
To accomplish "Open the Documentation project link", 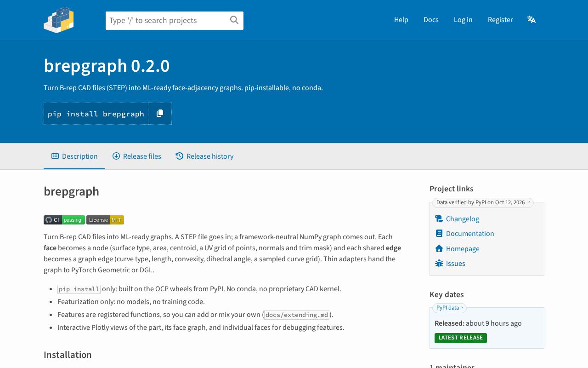I will (470, 234).
